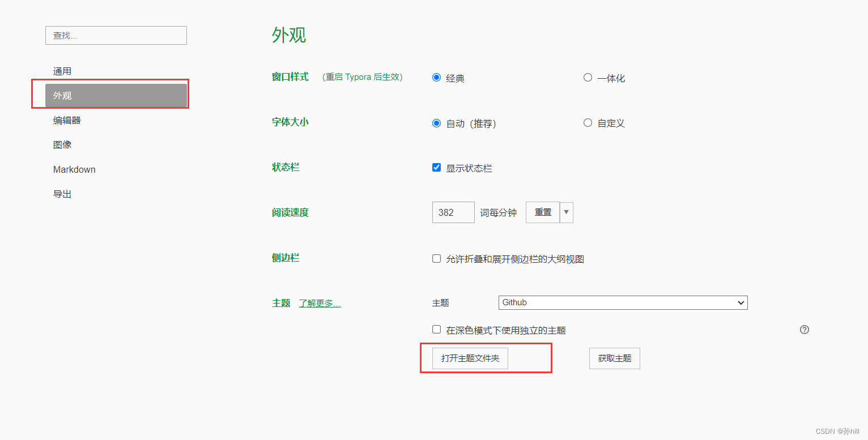Click the help question mark icon

[804, 330]
